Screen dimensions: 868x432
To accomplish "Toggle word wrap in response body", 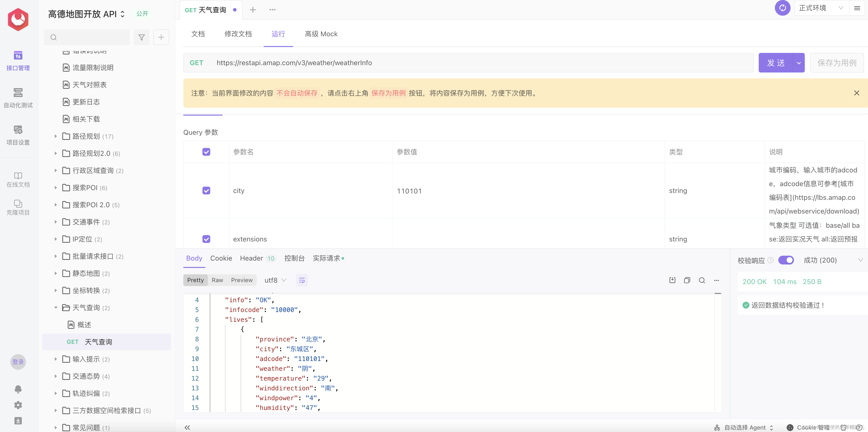I will (x=302, y=280).
